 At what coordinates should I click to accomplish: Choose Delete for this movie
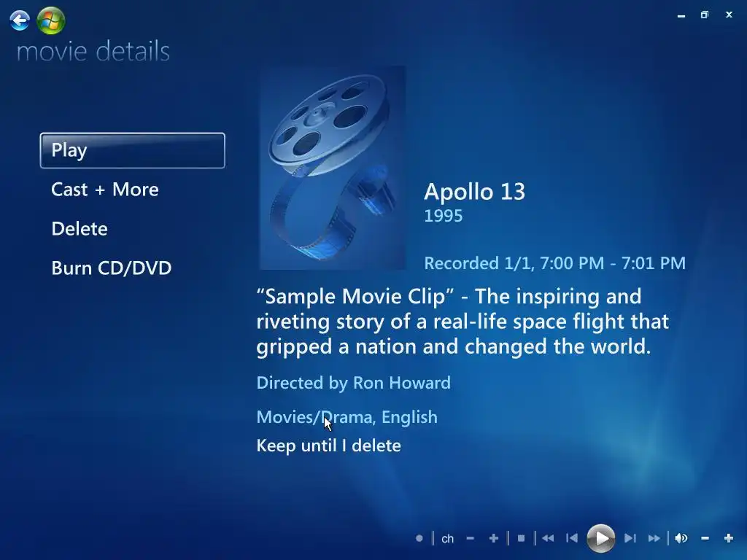pyautogui.click(x=80, y=229)
